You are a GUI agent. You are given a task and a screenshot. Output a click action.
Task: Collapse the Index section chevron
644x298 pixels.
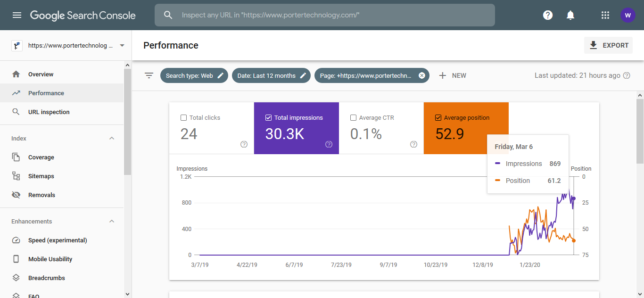pyautogui.click(x=112, y=138)
